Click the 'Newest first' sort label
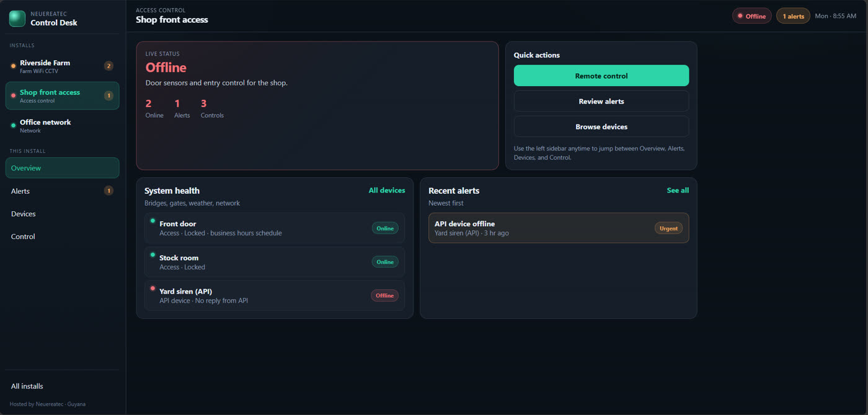Image resolution: width=868 pixels, height=415 pixels. [x=446, y=203]
